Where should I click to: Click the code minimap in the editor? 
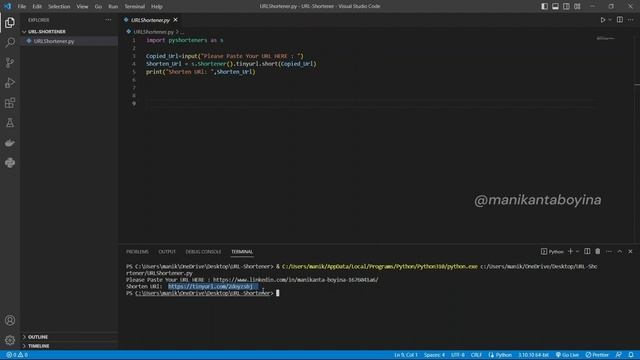606,38
